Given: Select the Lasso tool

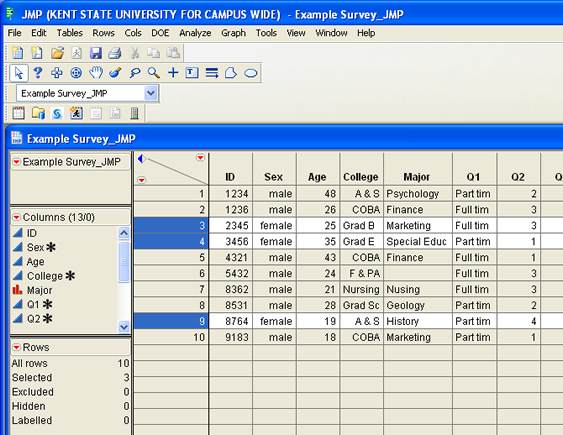Looking at the screenshot, I should [x=135, y=73].
